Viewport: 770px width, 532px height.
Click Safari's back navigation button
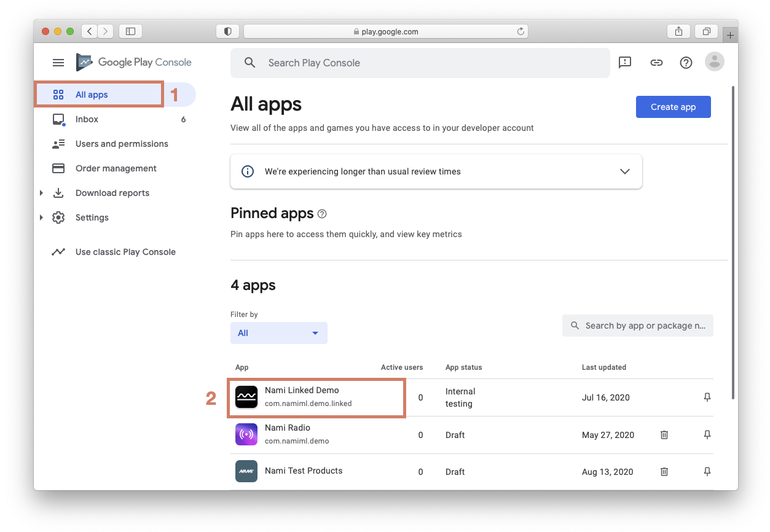click(x=90, y=31)
